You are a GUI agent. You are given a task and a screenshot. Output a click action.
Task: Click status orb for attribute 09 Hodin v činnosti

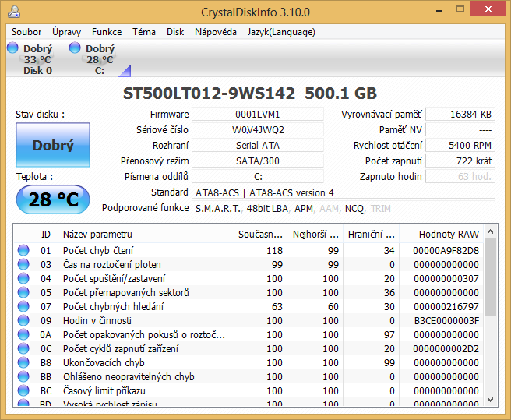point(23,320)
